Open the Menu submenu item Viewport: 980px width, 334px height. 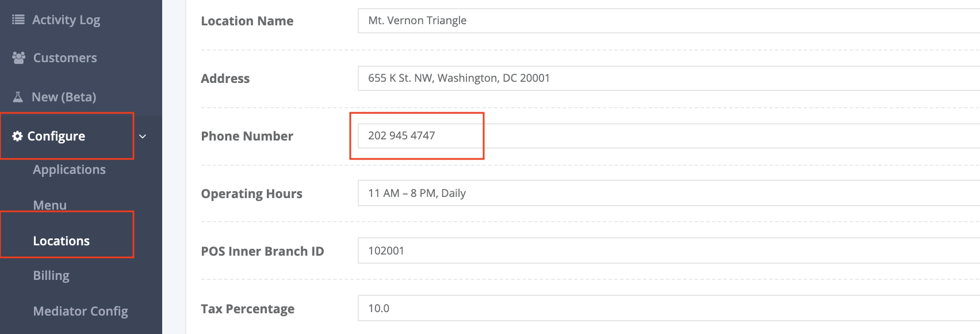click(x=50, y=205)
